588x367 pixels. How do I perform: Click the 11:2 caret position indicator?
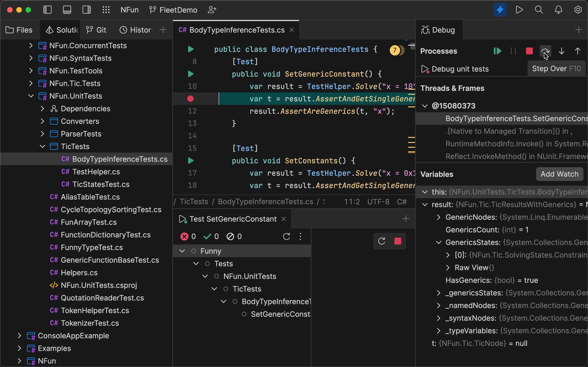point(352,201)
